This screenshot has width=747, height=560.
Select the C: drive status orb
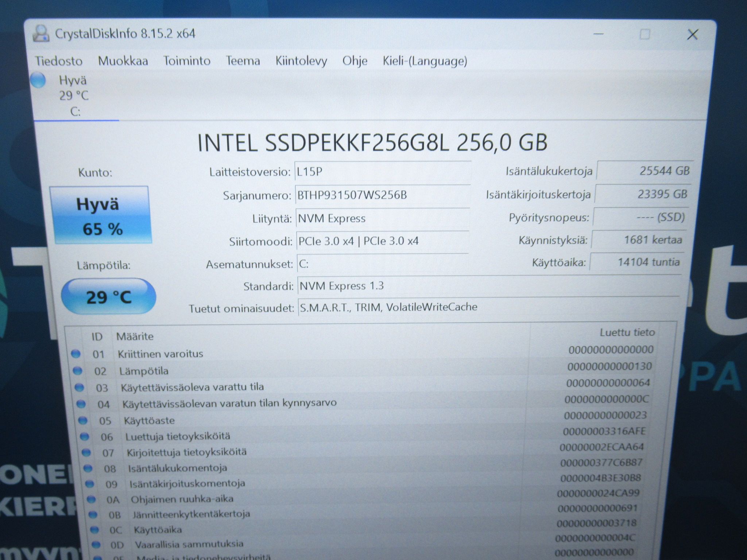point(38,80)
